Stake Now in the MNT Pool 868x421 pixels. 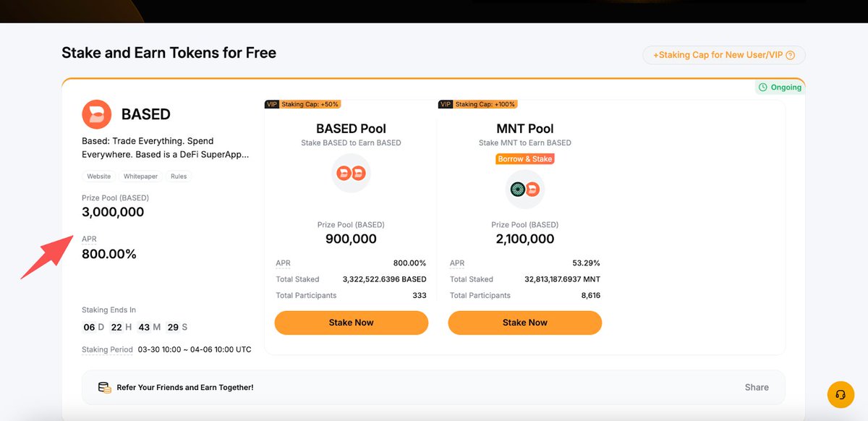[524, 323]
